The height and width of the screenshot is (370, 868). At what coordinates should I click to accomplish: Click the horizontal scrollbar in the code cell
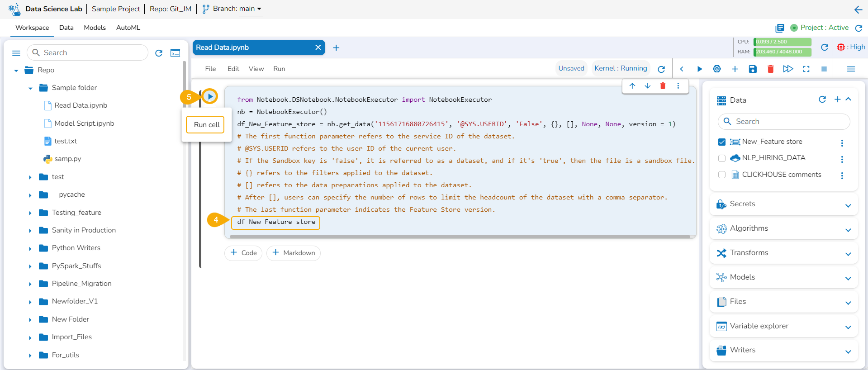pyautogui.click(x=460, y=237)
